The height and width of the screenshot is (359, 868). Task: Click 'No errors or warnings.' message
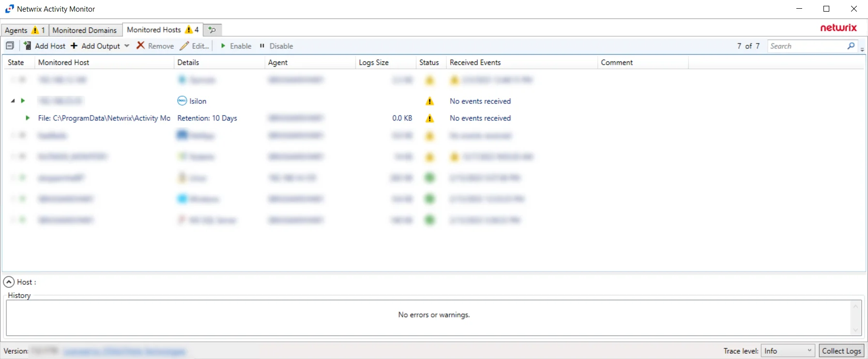click(434, 314)
